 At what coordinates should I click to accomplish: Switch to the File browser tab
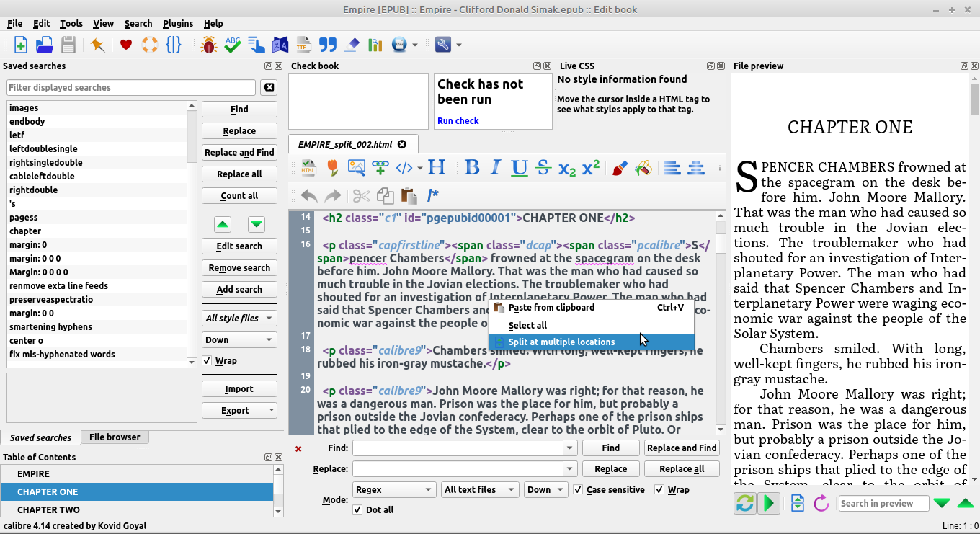coord(115,437)
